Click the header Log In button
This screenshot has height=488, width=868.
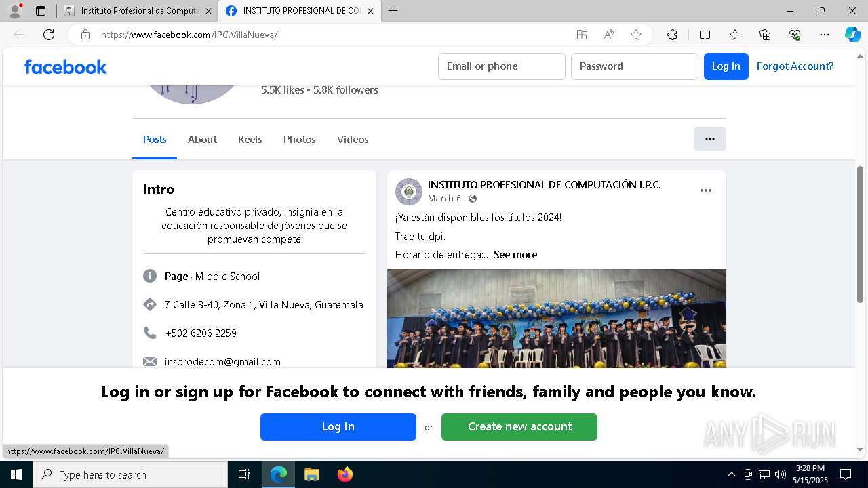726,66
